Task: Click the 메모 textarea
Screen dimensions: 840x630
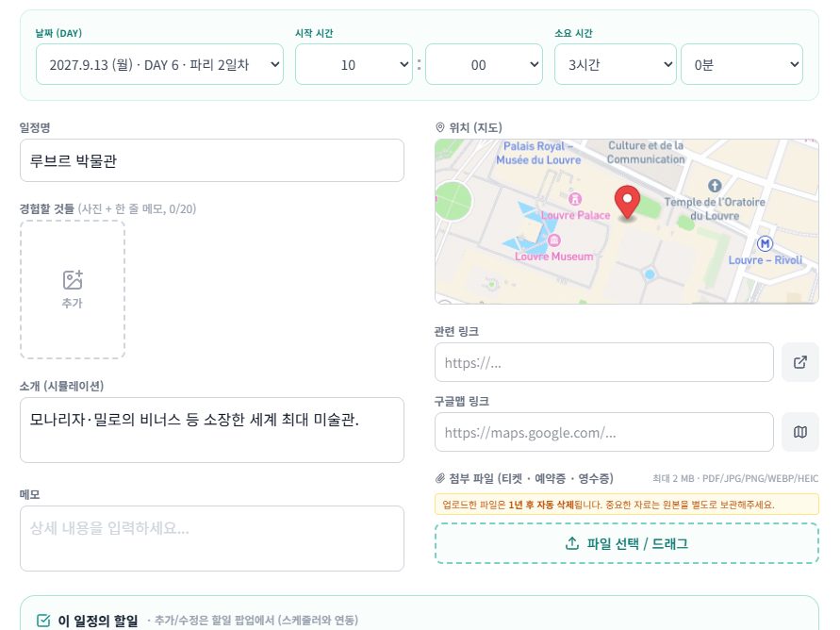Action: [x=211, y=539]
